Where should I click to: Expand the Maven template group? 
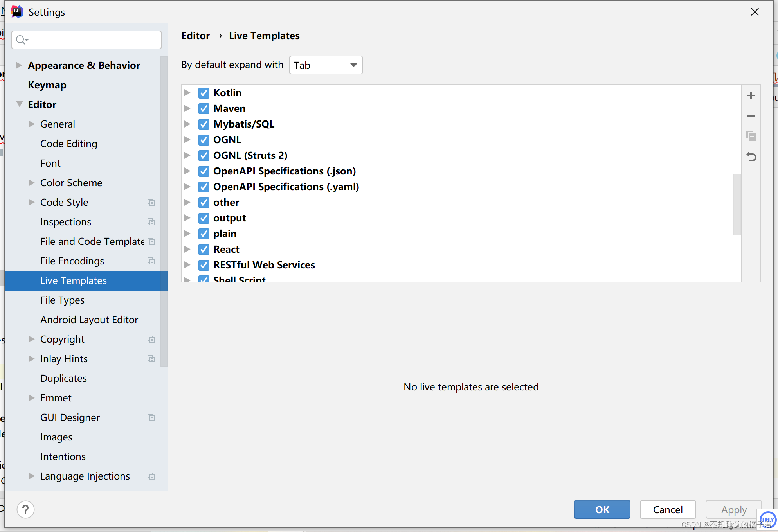tap(187, 108)
